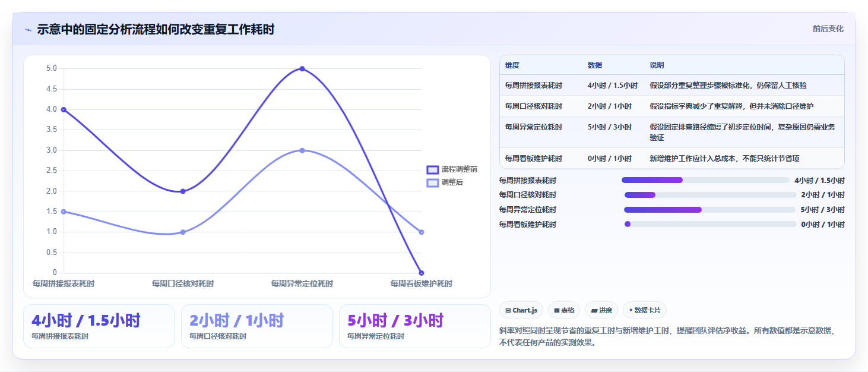
Task: Click the 每周看板维护耗时 progress bar
Action: (711, 224)
